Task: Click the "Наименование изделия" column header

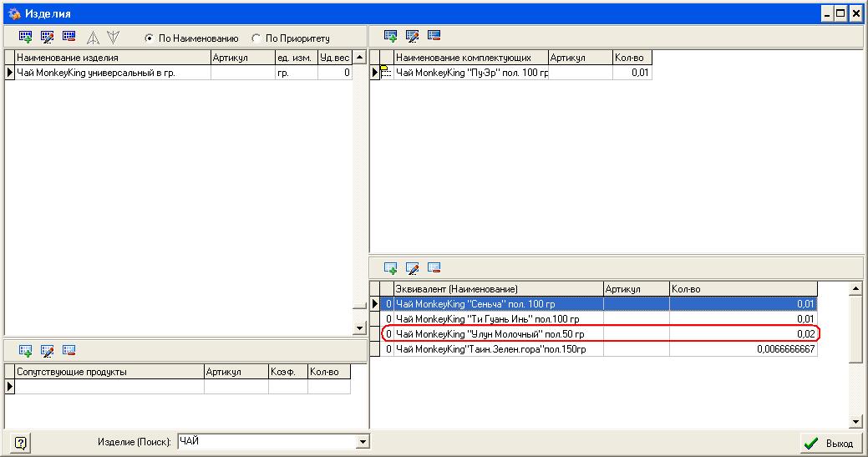Action: [112, 58]
